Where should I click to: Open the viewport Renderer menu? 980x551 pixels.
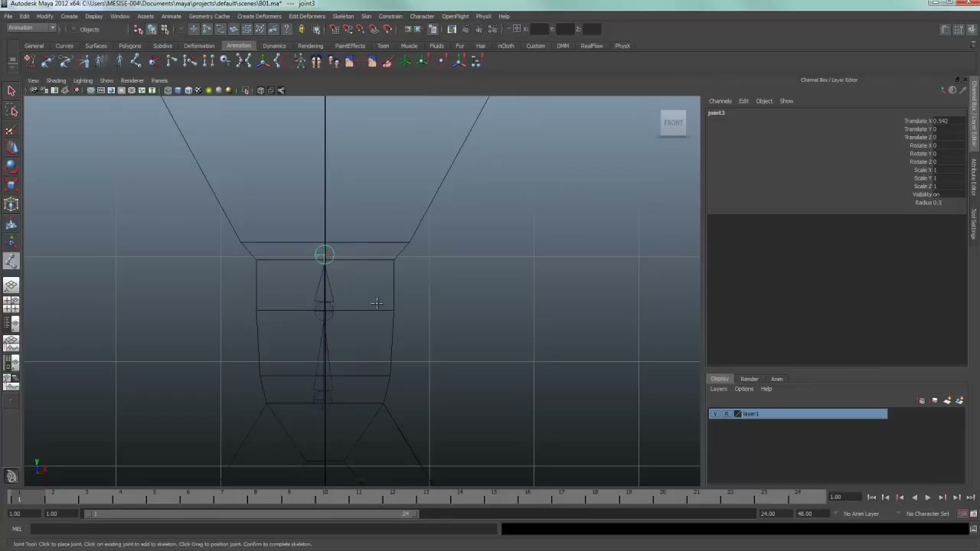pos(132,80)
